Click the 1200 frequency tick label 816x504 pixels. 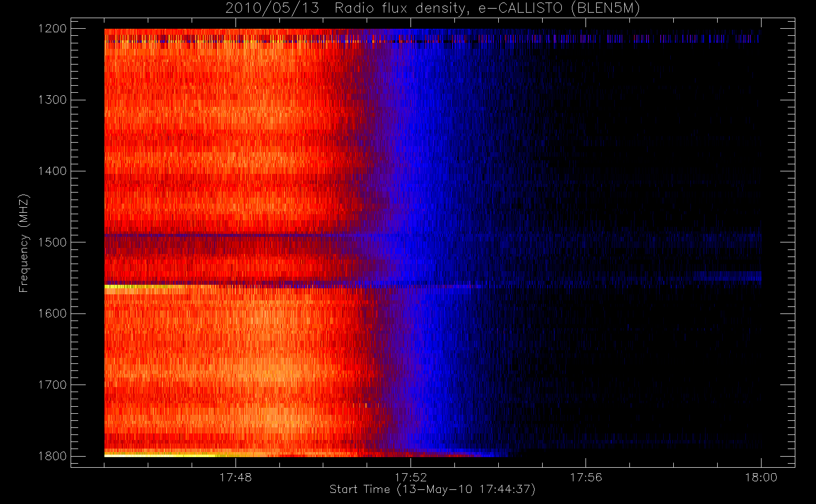52,29
